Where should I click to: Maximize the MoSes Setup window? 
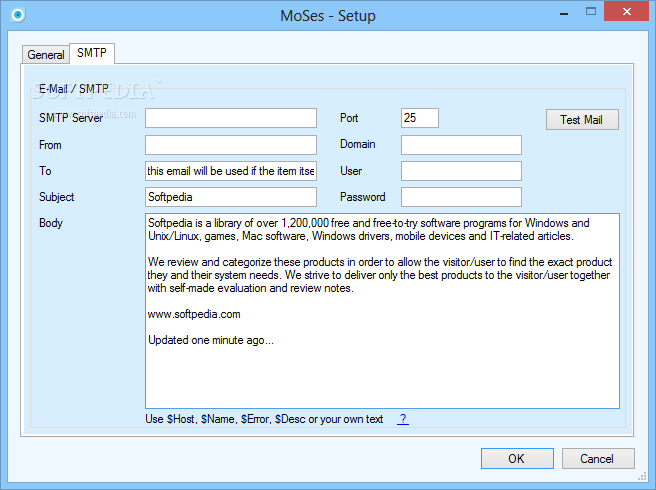point(591,12)
